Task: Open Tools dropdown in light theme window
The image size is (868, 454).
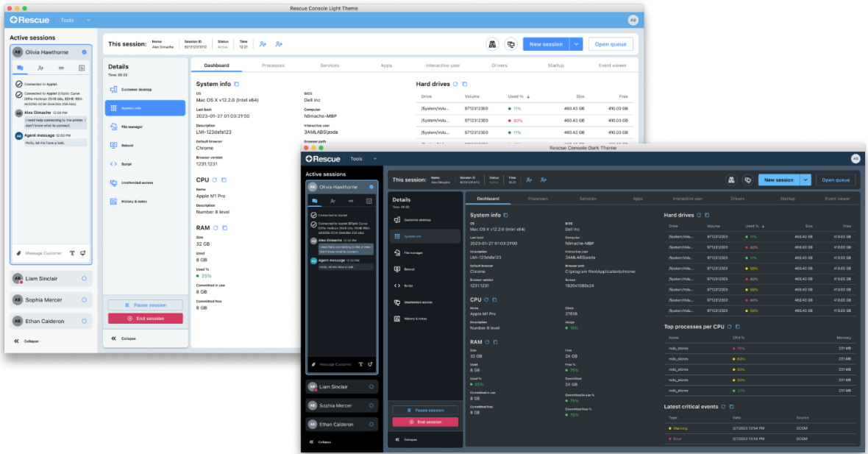Action: point(75,21)
